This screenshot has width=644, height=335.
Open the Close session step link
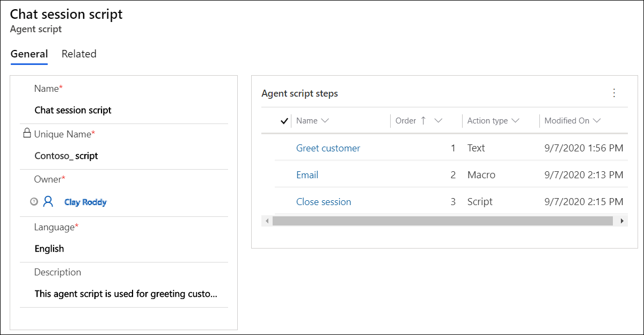click(324, 202)
